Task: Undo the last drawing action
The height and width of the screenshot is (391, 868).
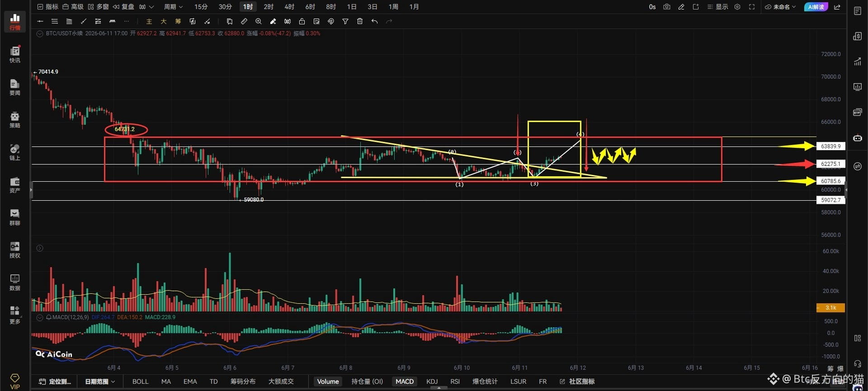Action: (374, 21)
